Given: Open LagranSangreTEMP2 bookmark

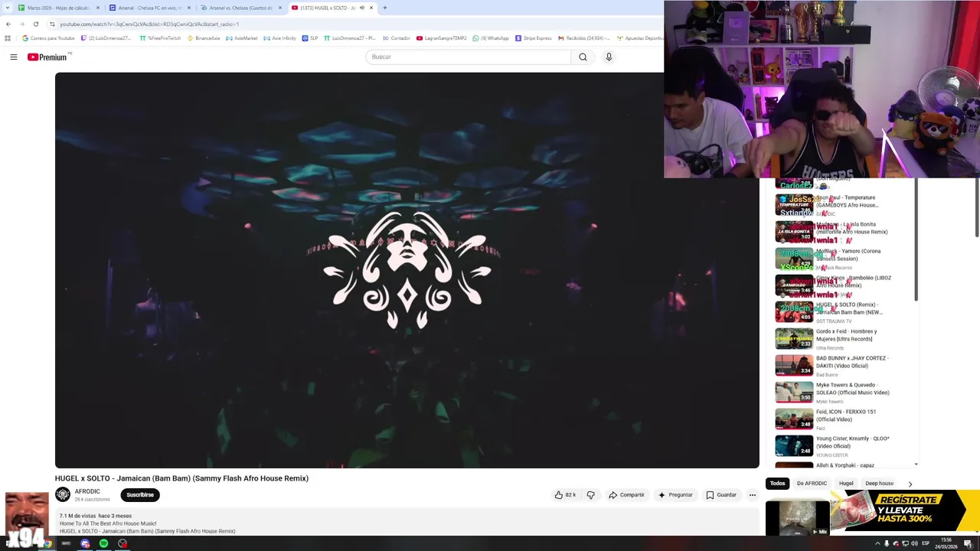Looking at the screenshot, I should click(x=441, y=37).
